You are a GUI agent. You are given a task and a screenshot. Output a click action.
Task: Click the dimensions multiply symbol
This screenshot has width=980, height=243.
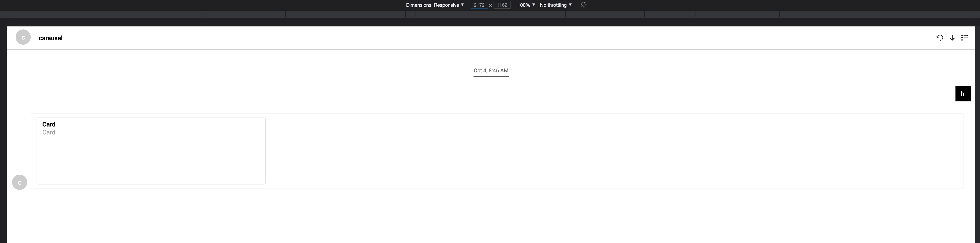coord(490,5)
